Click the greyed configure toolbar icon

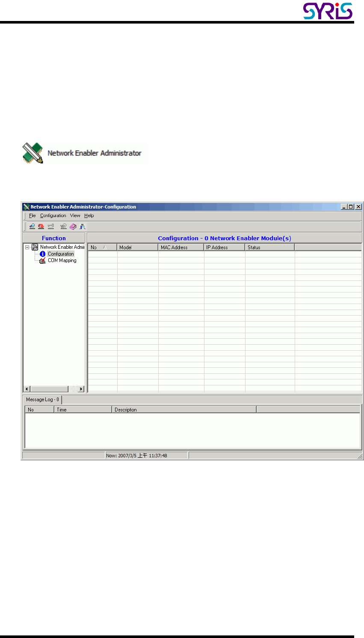coord(63,227)
